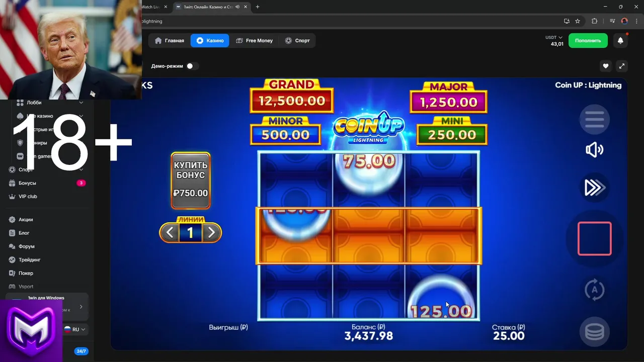Image resolution: width=644 pixels, height=362 pixels.
Task: Close the 1win casino browser tab
Action: coord(245,7)
